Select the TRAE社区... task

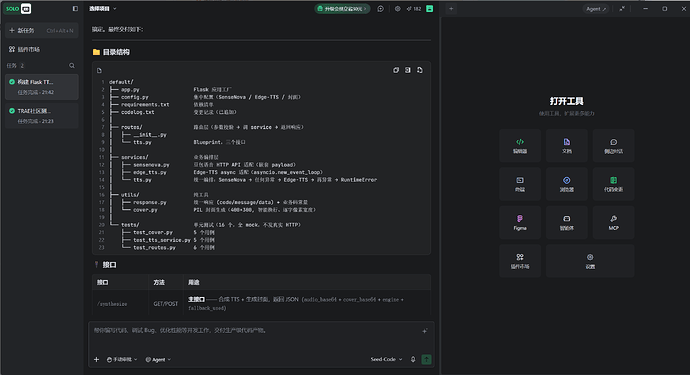pyautogui.click(x=42, y=116)
